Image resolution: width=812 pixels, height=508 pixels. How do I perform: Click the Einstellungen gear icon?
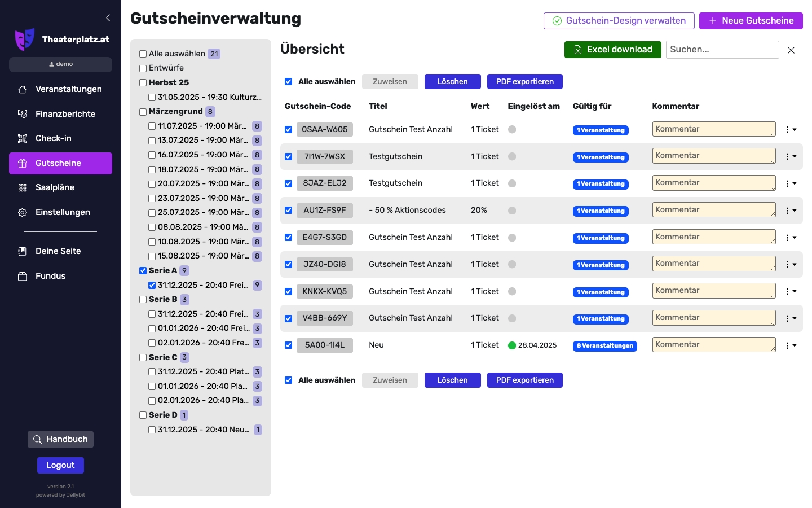coord(23,212)
